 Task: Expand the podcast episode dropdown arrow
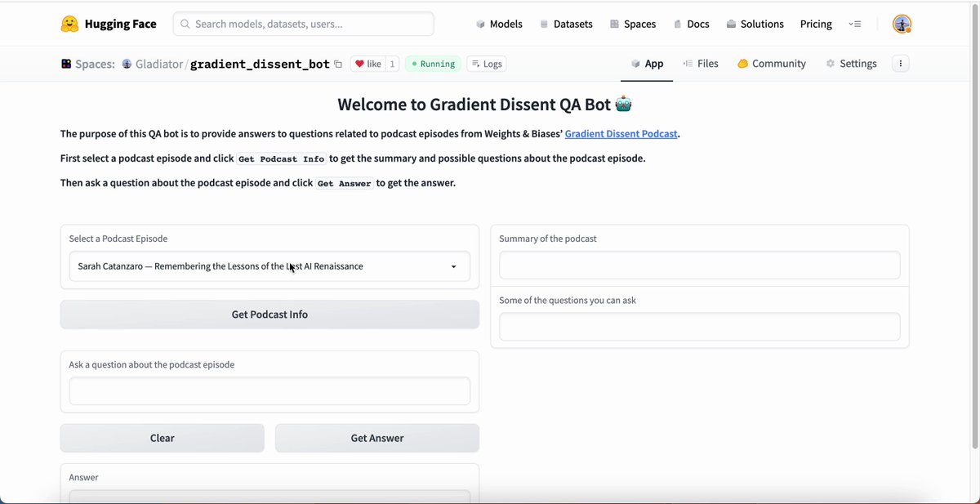[454, 266]
